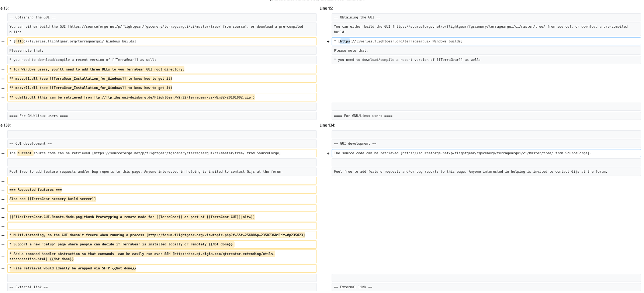The width and height of the screenshot is (644, 293).
Task: Click the removed TerraGear-GUI-Remote-Mode.png file line
Action: tap(162, 217)
